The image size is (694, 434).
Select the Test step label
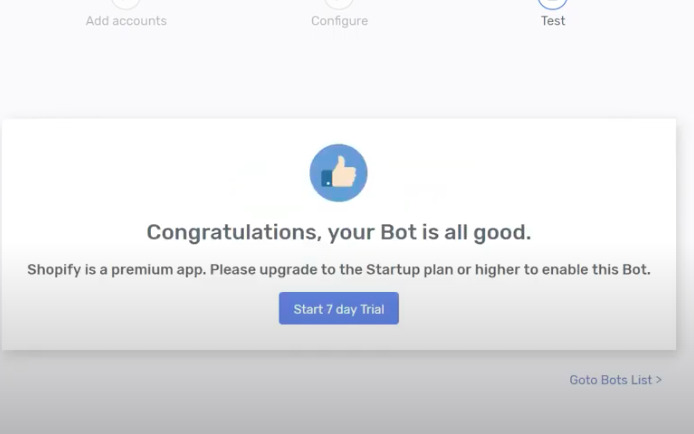point(553,21)
